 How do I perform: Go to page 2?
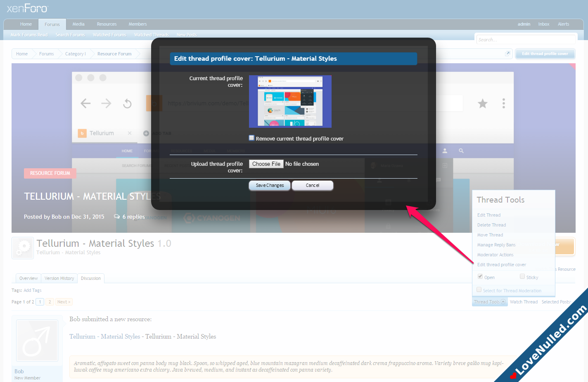point(50,302)
